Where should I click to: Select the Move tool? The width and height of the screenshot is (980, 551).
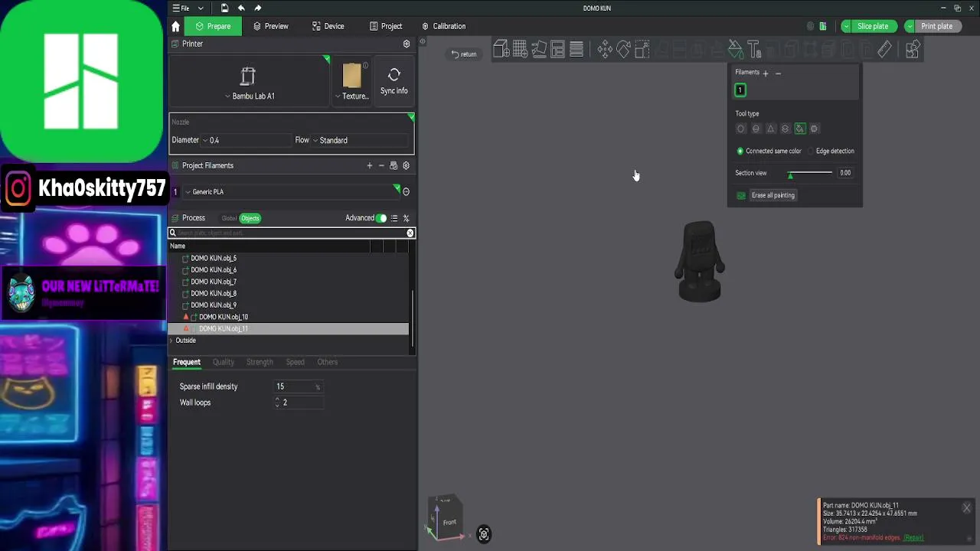(x=605, y=50)
